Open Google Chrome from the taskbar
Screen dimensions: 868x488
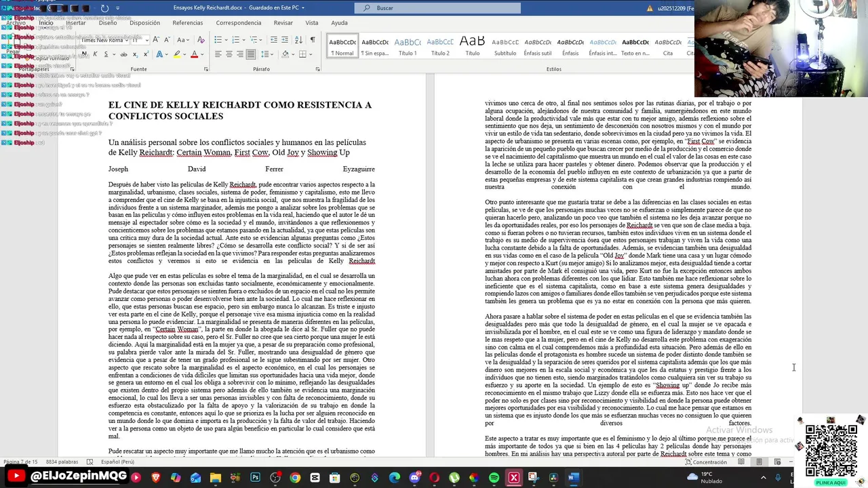coord(295,478)
